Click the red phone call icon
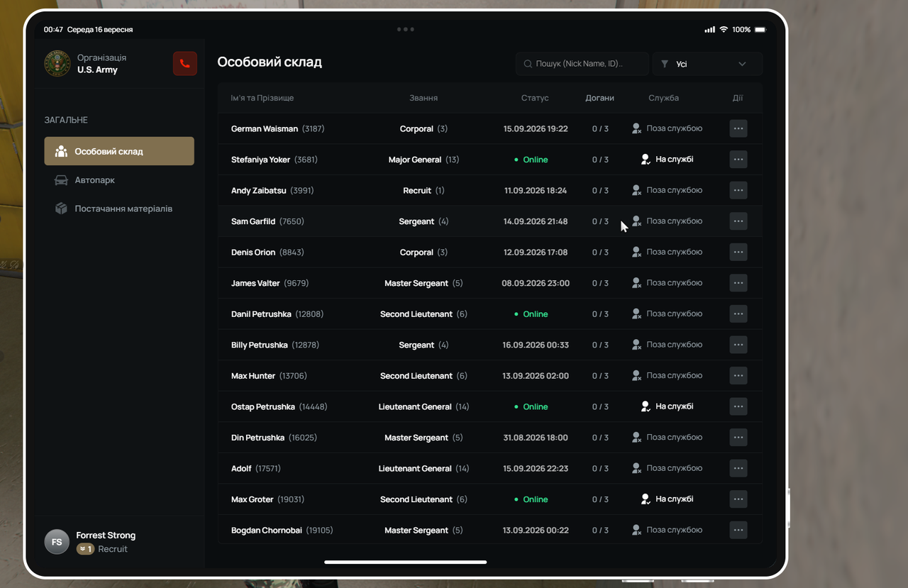 click(184, 63)
